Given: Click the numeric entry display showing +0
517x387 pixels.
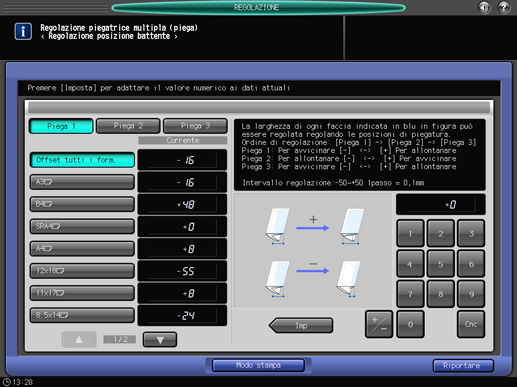Looking at the screenshot, I should pyautogui.click(x=441, y=204).
